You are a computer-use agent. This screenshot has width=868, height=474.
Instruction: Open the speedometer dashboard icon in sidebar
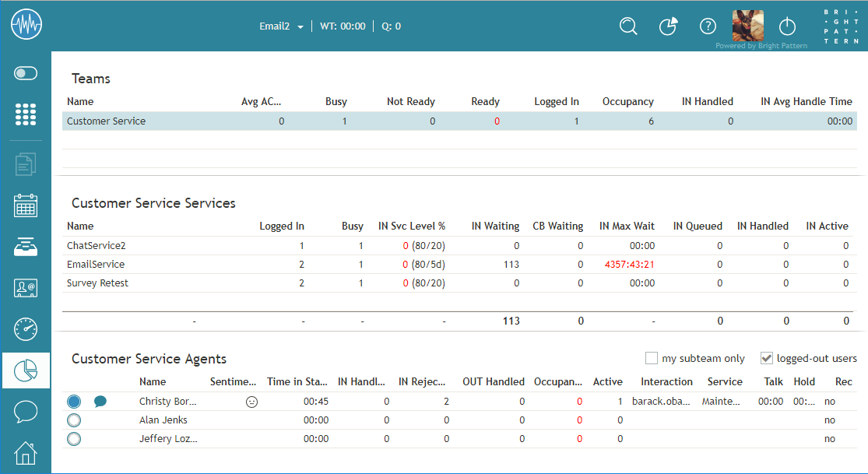click(26, 329)
